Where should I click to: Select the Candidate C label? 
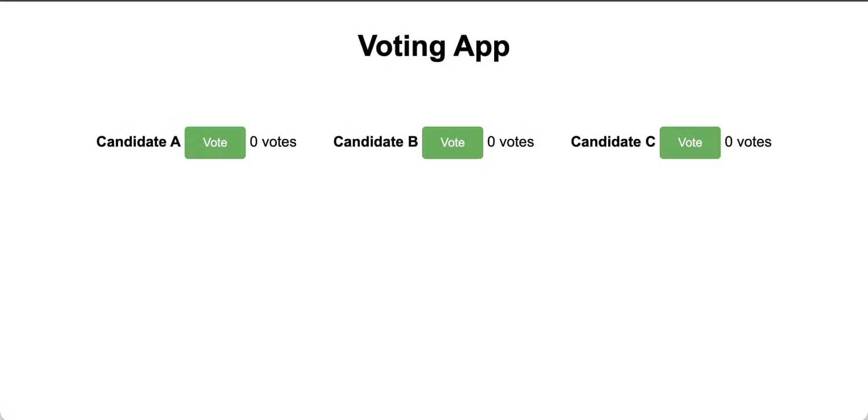pos(613,142)
